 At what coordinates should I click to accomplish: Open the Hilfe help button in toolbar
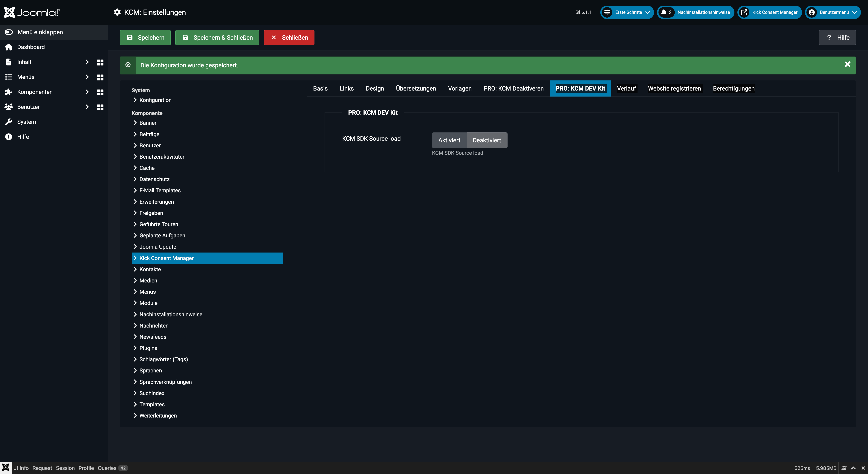click(x=837, y=37)
